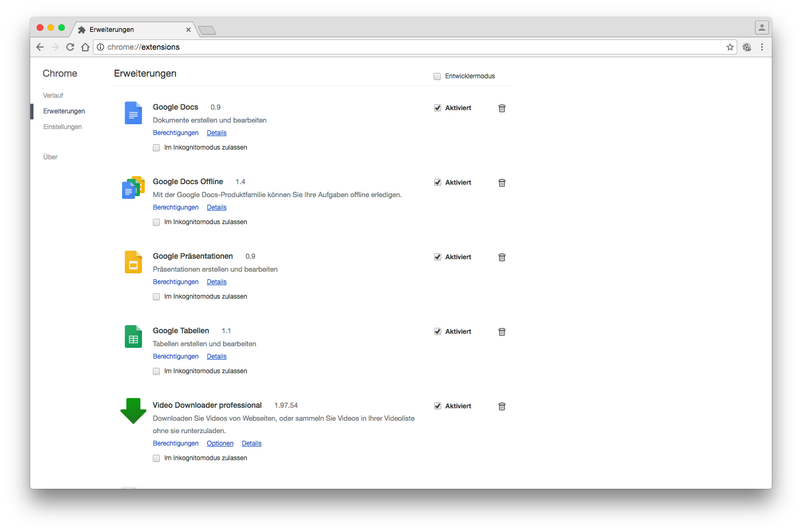
Task: Allow Google Docs Offline in Inkognitomodus
Action: 156,222
